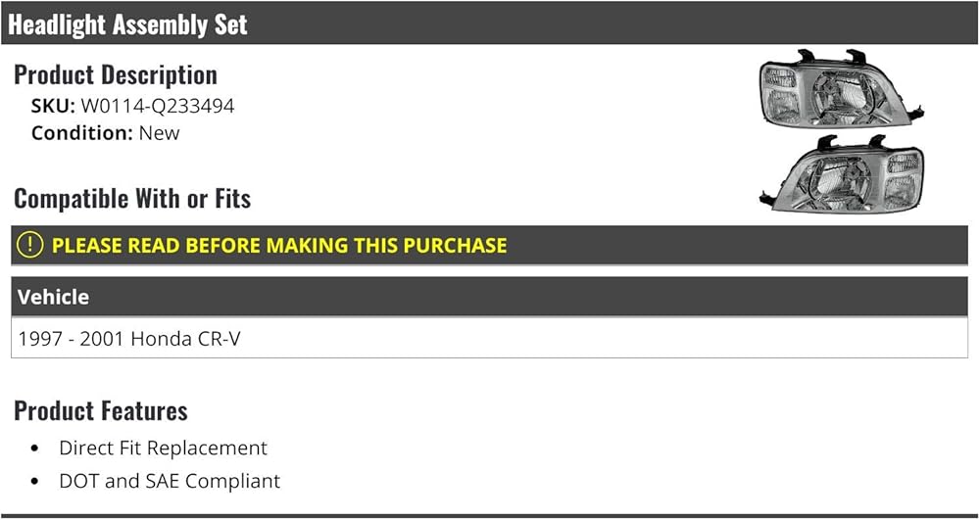Click the "DOT and SAE Compliant" feature text
Screen dimensions: 980x520
(x=170, y=481)
